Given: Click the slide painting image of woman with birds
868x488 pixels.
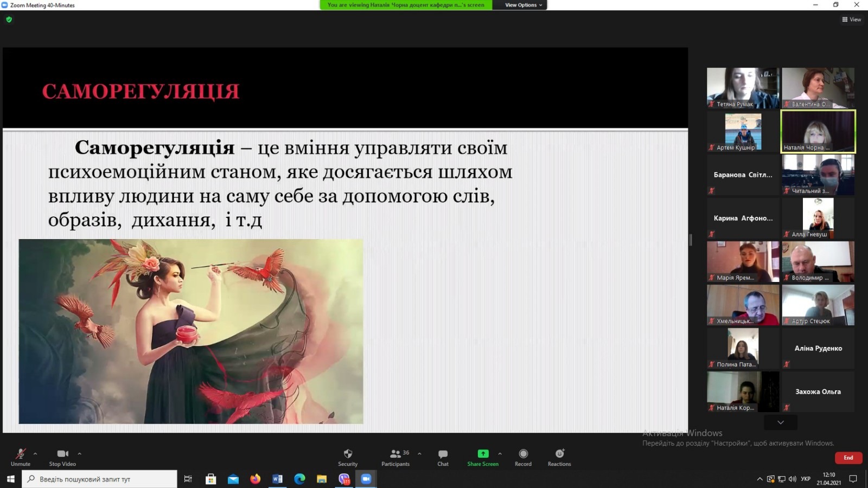Looking at the screenshot, I should point(191,331).
